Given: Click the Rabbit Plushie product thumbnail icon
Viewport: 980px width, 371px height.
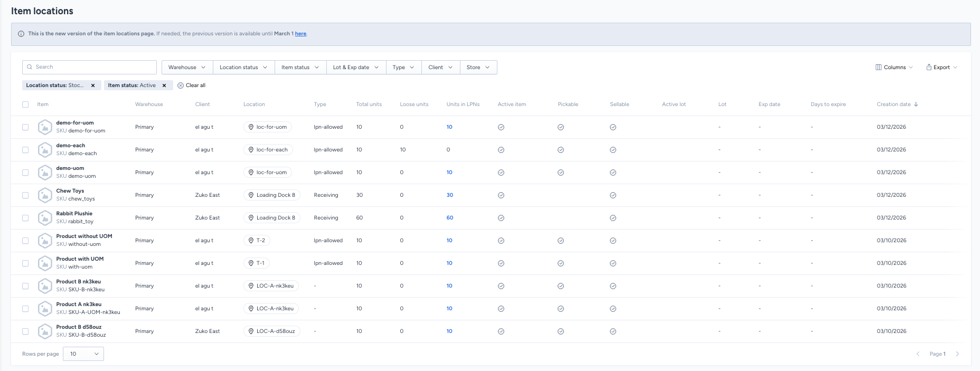Looking at the screenshot, I should point(45,218).
